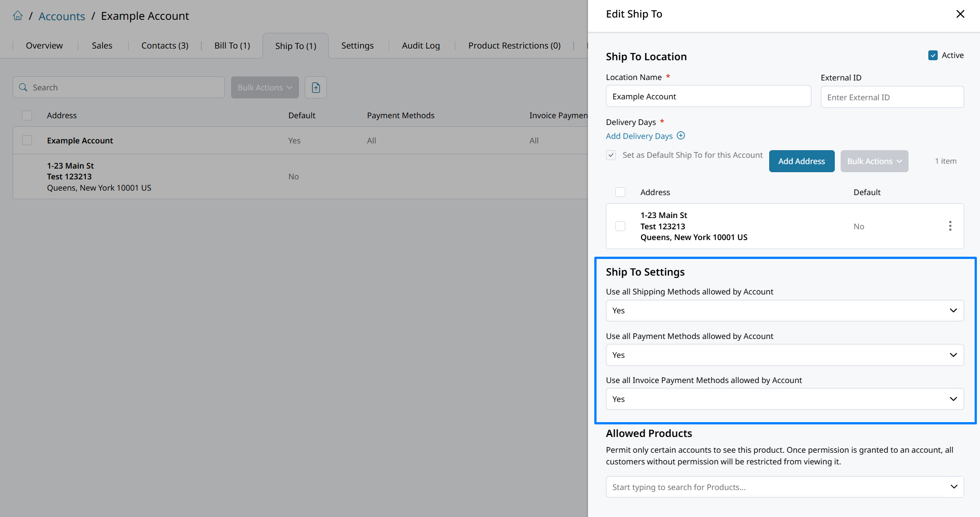Open the Use all Invoice Payment Methods dropdown
Screen dimensions: 980x517
pos(785,399)
